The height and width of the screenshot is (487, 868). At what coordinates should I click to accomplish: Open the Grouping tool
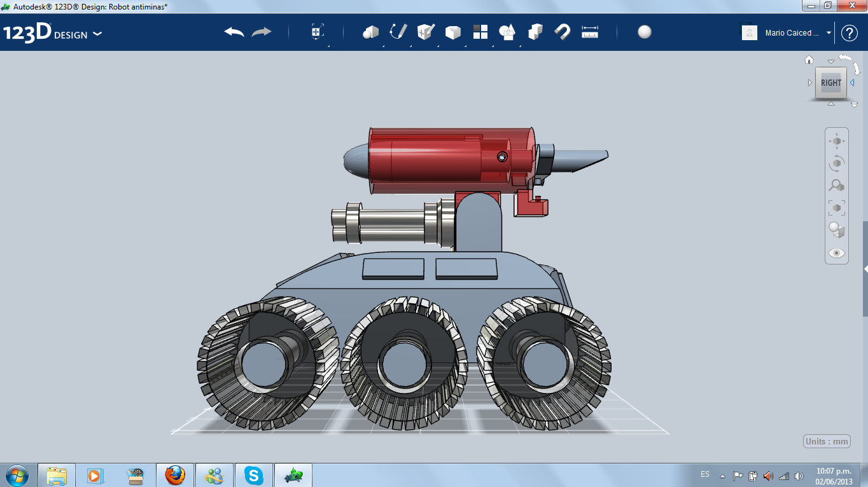point(507,32)
